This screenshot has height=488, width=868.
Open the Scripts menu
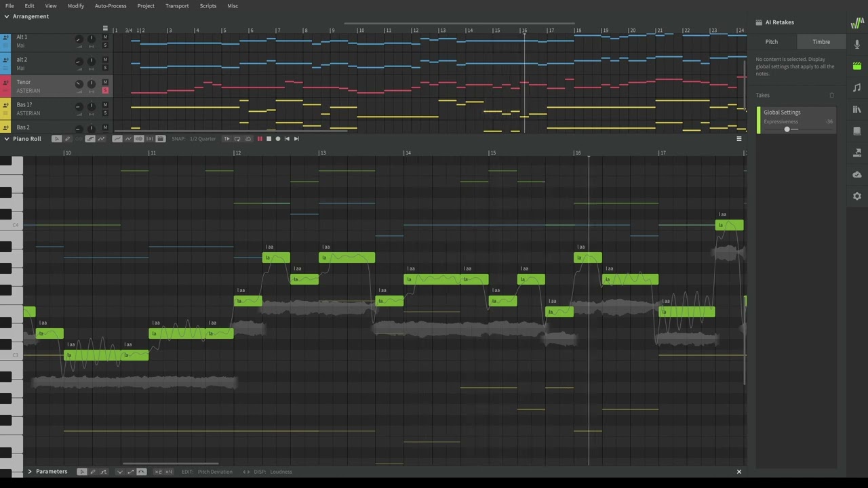(208, 6)
